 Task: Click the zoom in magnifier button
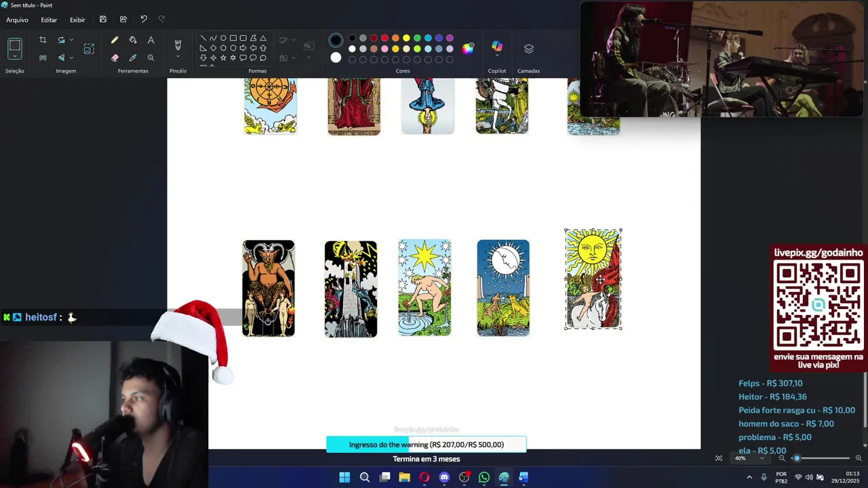point(859,458)
